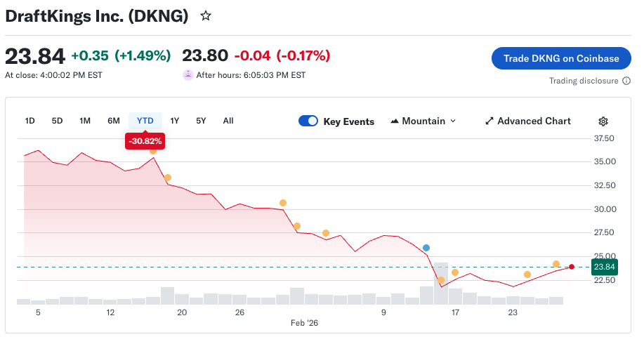Click the blue key event dot
The height and width of the screenshot is (344, 644).
pos(426,248)
